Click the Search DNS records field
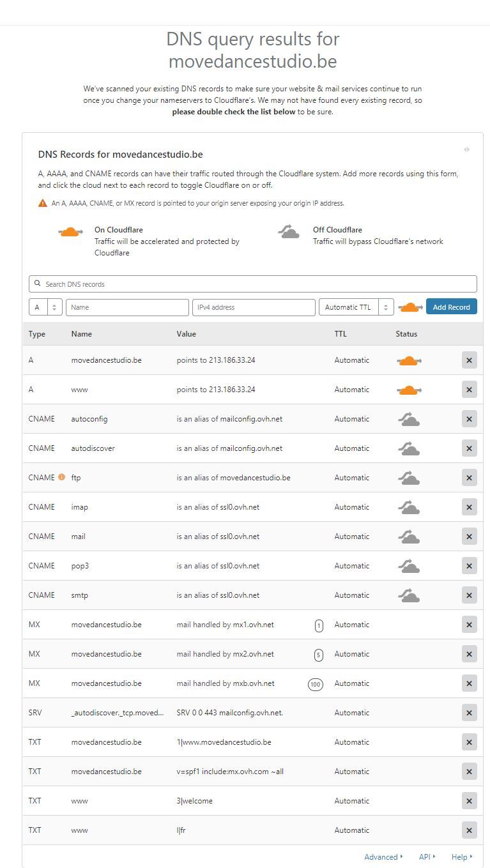The width and height of the screenshot is (490, 868). tap(253, 284)
